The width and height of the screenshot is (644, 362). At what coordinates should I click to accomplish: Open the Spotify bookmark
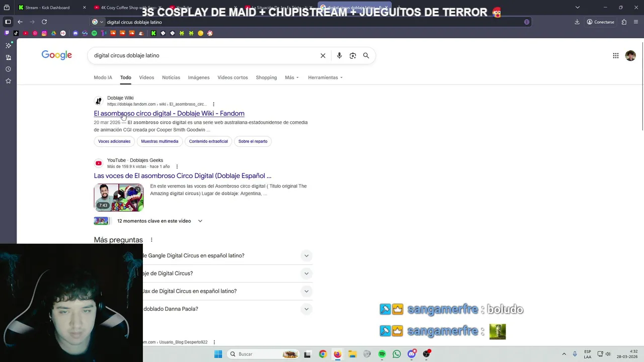[x=94, y=33]
